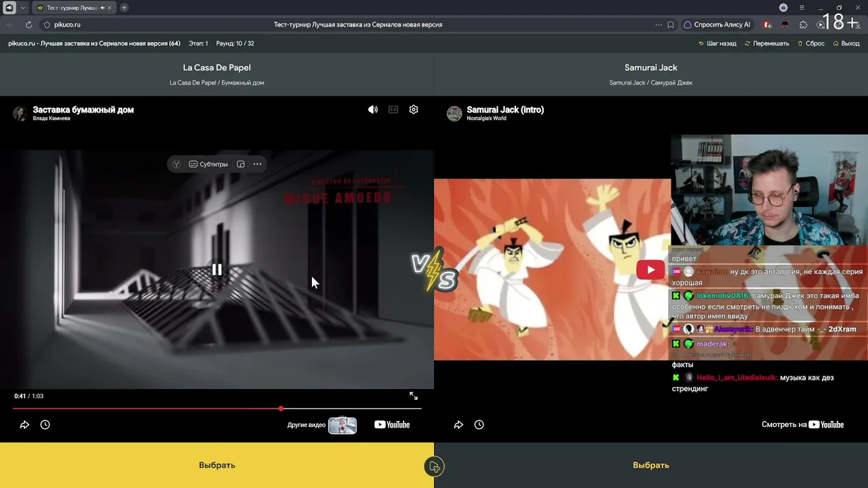868x488 pixels.
Task: Enter fullscreen on the left video
Action: click(x=414, y=396)
